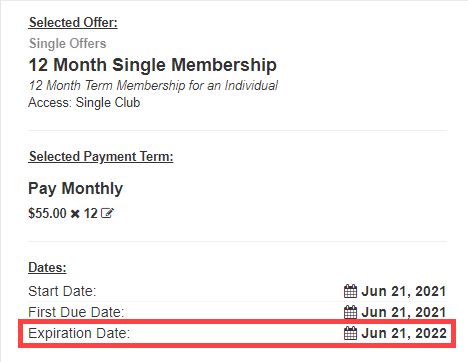
Task: Click the Pay Monthly payment term
Action: (x=76, y=189)
